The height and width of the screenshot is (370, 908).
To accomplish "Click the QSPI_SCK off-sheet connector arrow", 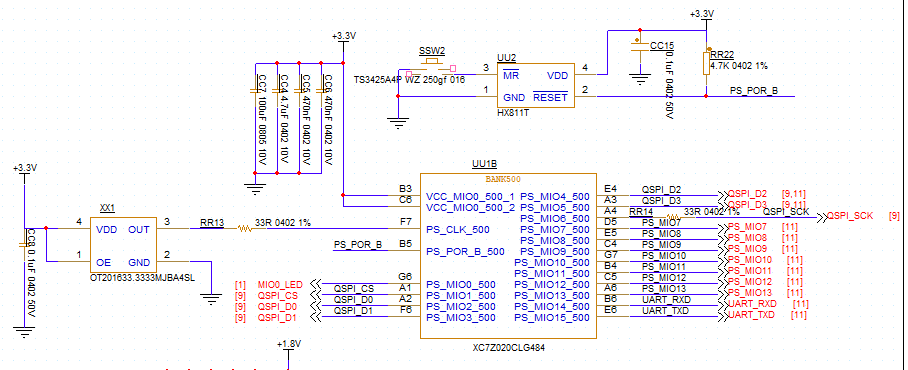I will click(821, 217).
